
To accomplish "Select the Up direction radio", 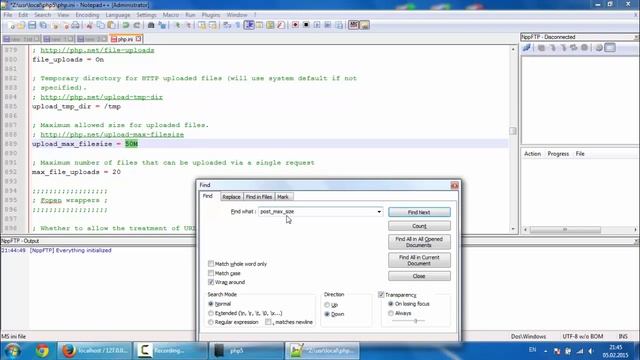I will [x=327, y=305].
